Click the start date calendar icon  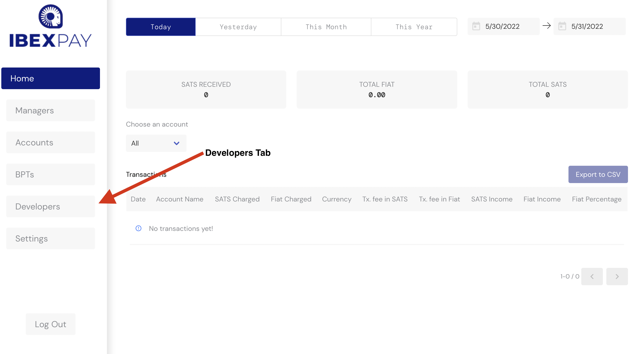point(476,26)
